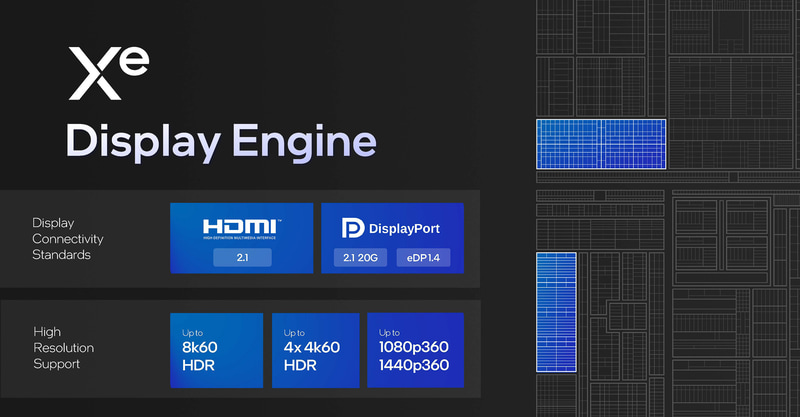Image resolution: width=800 pixels, height=417 pixels.
Task: Click the wide blue highlighted die block
Action: pyautogui.click(x=601, y=144)
